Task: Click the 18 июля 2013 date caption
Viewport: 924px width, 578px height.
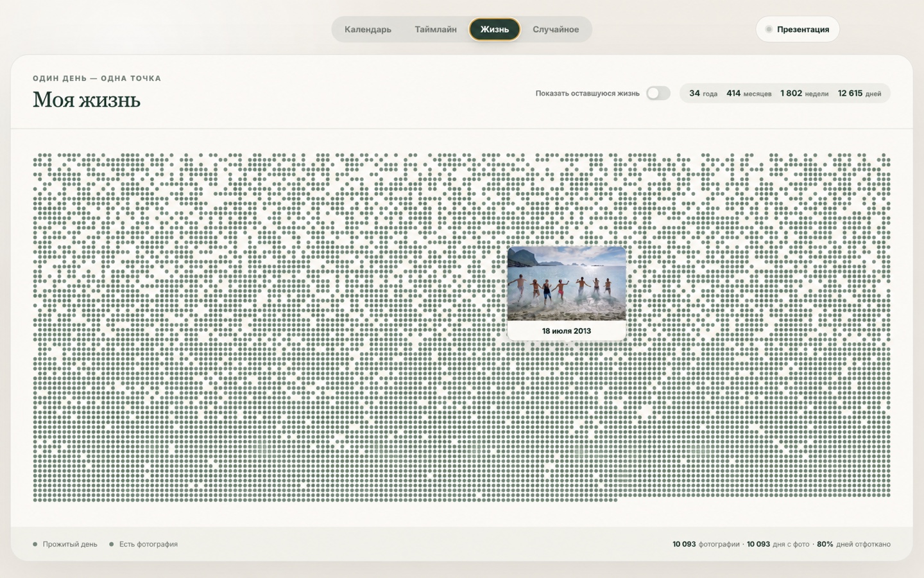Action: (567, 331)
